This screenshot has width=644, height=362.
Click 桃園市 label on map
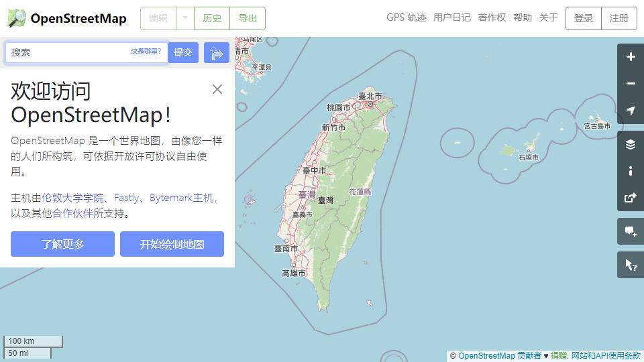[338, 107]
